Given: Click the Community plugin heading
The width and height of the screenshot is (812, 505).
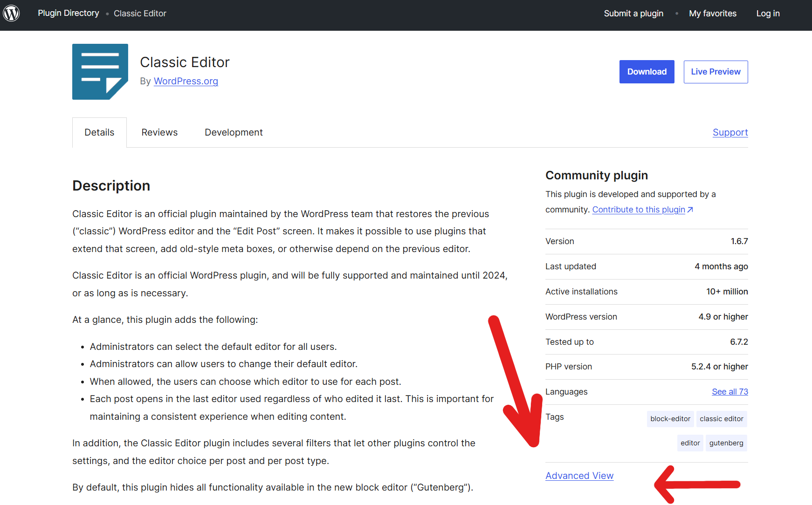Looking at the screenshot, I should (597, 175).
